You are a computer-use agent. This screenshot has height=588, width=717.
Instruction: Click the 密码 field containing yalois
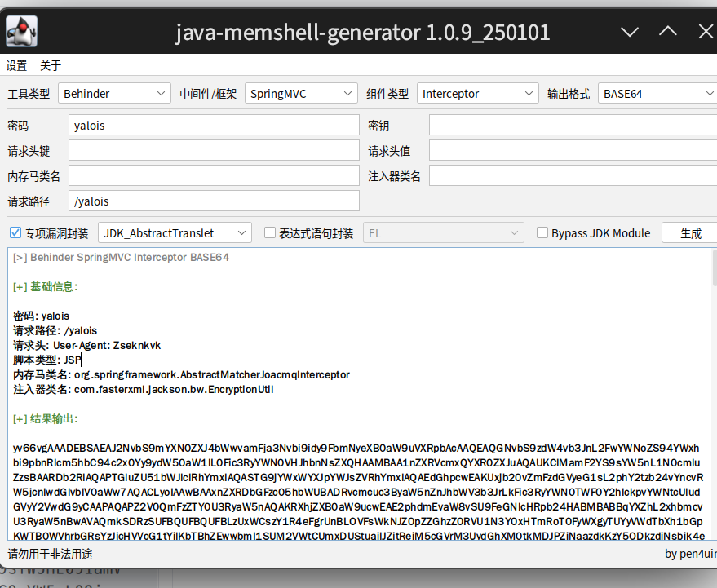(x=214, y=126)
